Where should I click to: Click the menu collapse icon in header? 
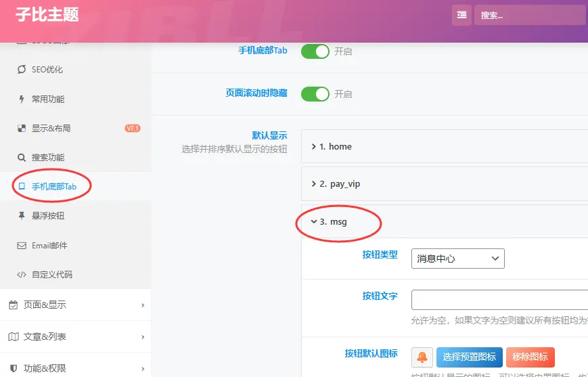pos(461,15)
